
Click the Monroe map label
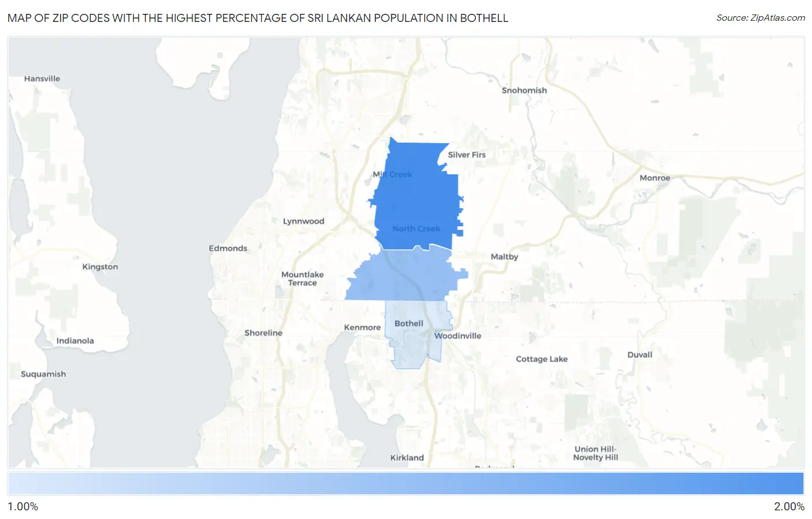(655, 178)
